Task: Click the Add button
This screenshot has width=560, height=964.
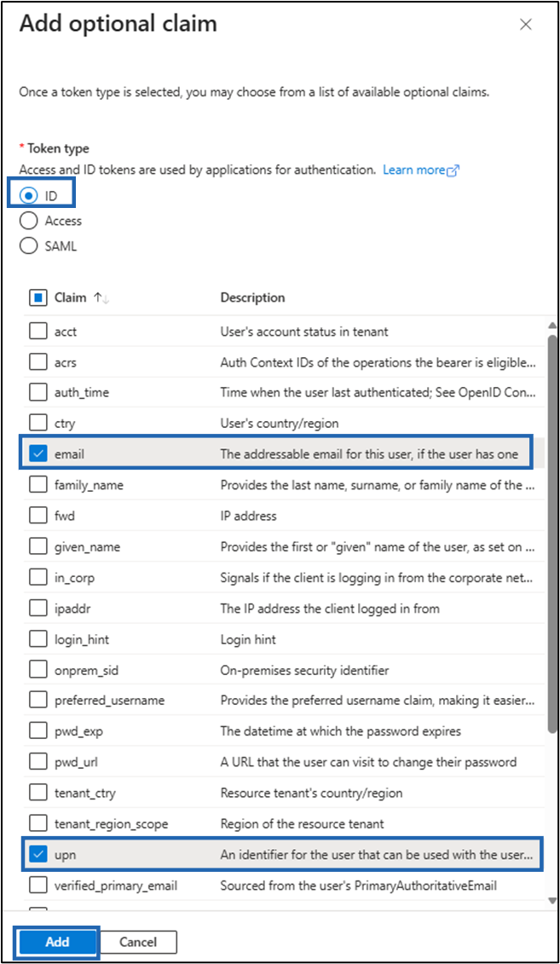Action: pos(57,942)
